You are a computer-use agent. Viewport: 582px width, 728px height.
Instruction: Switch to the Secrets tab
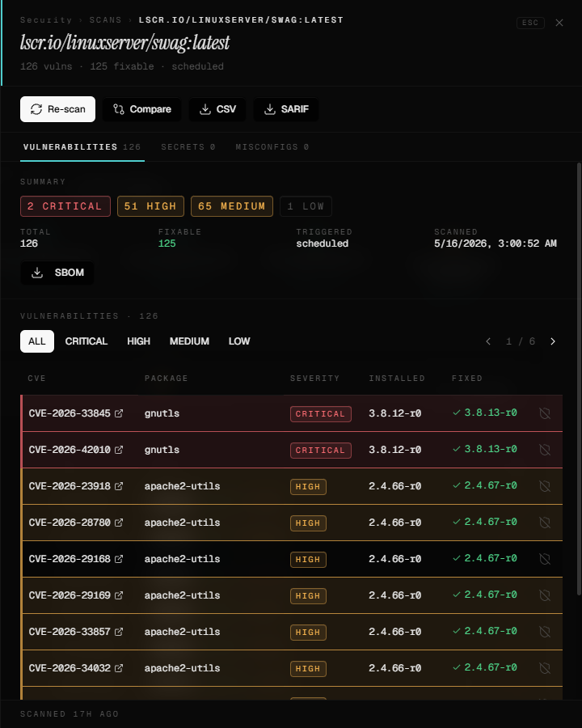coord(188,147)
